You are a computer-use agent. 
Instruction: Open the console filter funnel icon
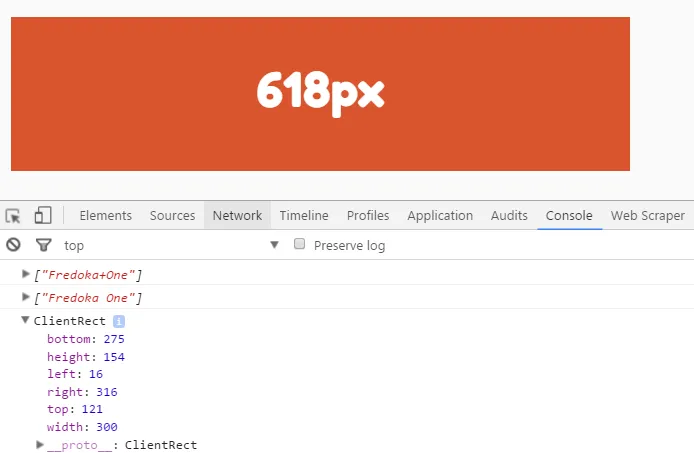tap(43, 245)
